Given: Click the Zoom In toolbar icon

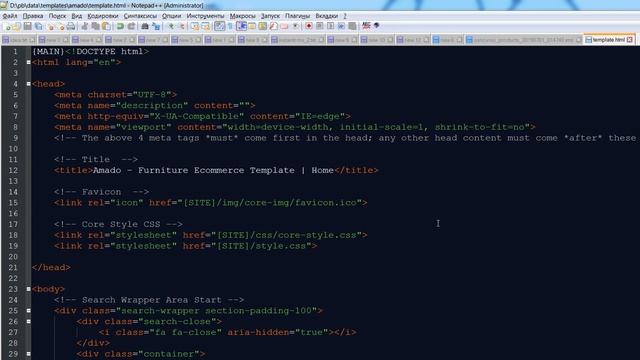Looking at the screenshot, I should pos(171,27).
